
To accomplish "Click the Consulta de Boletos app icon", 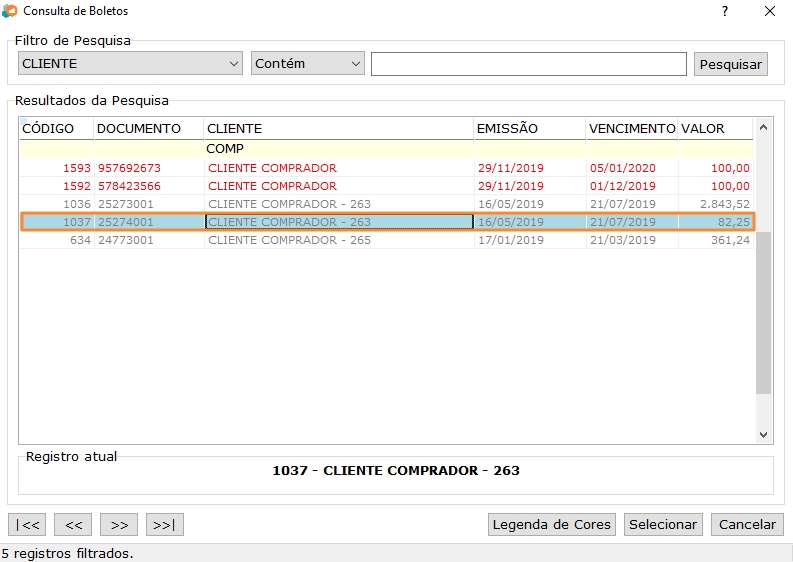I will coord(11,11).
